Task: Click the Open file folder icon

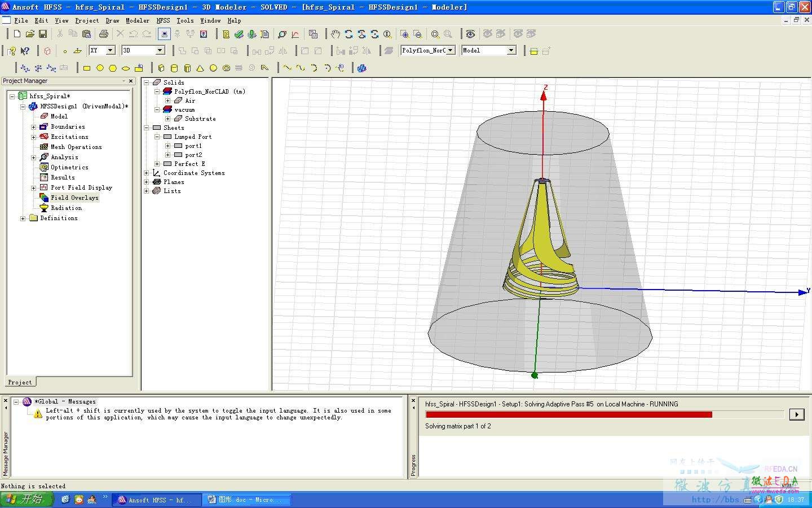Action: pyautogui.click(x=30, y=34)
